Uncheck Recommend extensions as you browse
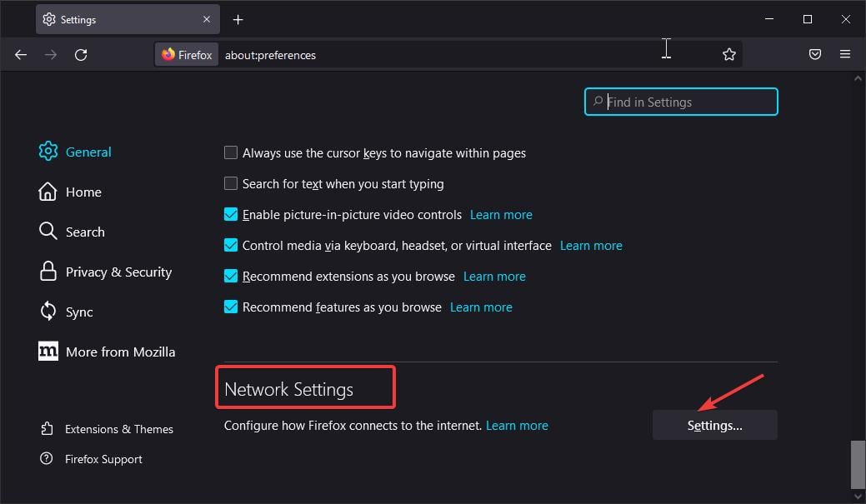 click(x=231, y=277)
